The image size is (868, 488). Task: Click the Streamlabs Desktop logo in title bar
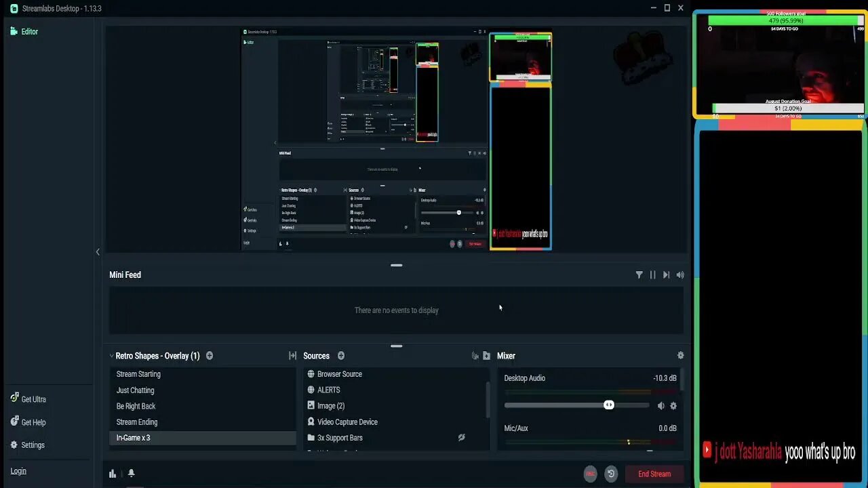click(14, 8)
